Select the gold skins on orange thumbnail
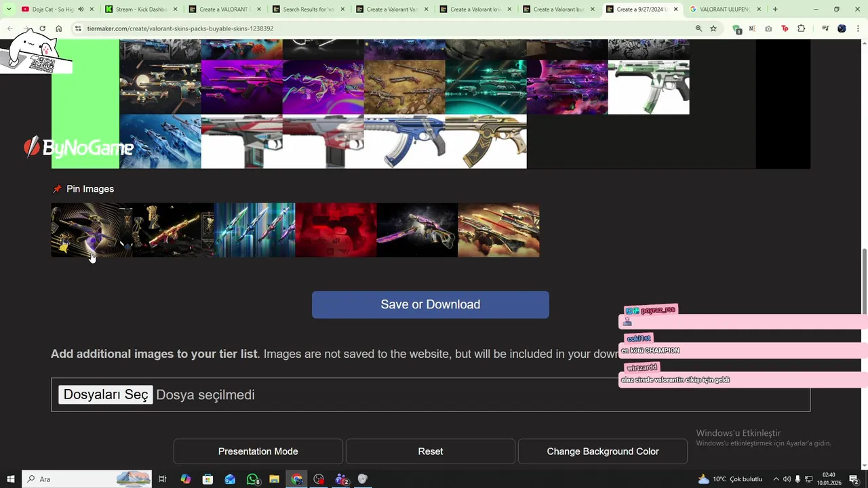 pos(498,230)
